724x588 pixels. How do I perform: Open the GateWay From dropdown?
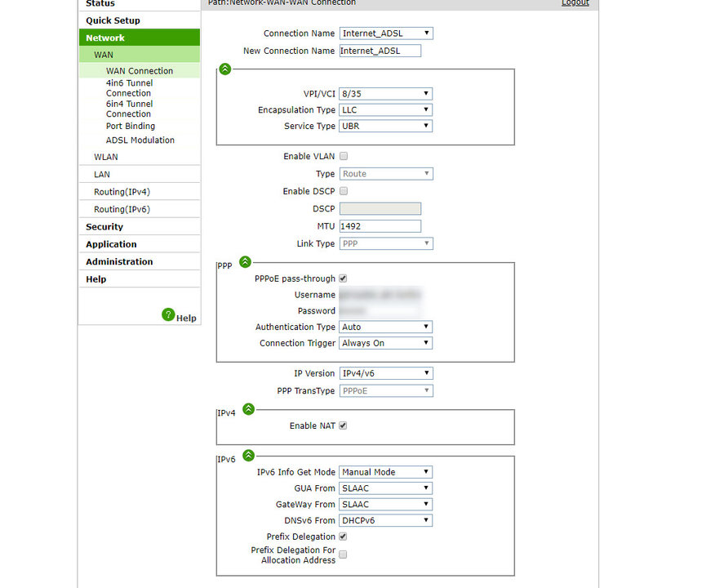385,505
